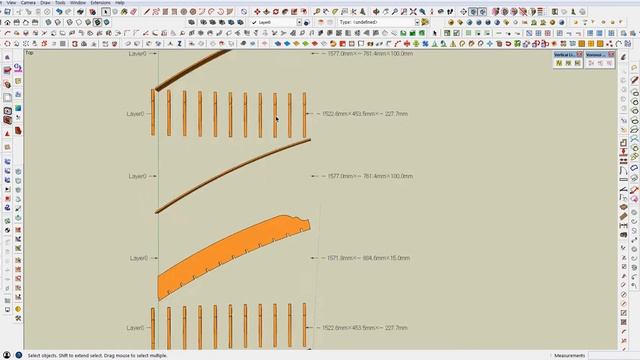Switch to Hidden Line face style
The image size is (640, 360).
[x=79, y=22]
